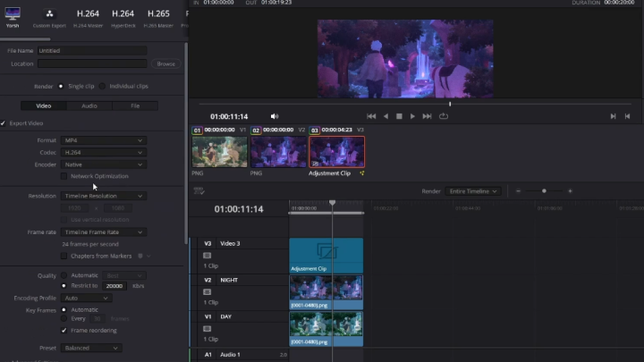Toggle loop playback
Image resolution: width=644 pixels, height=362 pixels.
coord(444,116)
